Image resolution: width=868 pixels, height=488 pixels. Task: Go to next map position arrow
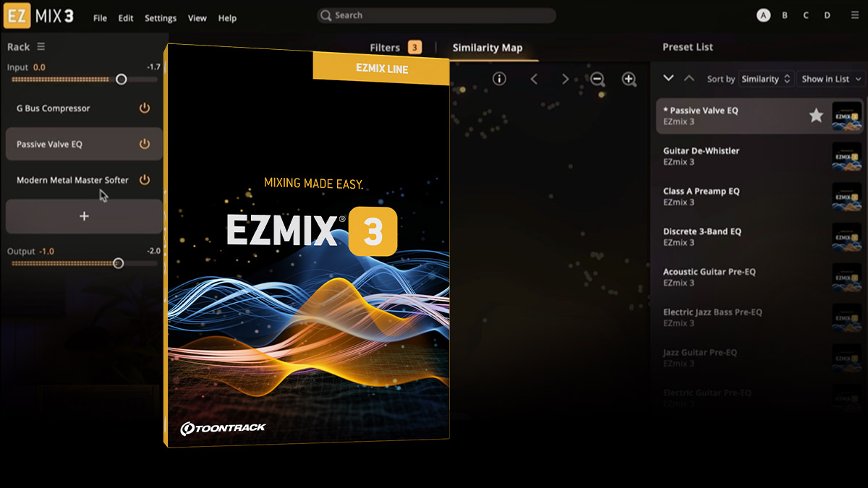click(x=566, y=79)
